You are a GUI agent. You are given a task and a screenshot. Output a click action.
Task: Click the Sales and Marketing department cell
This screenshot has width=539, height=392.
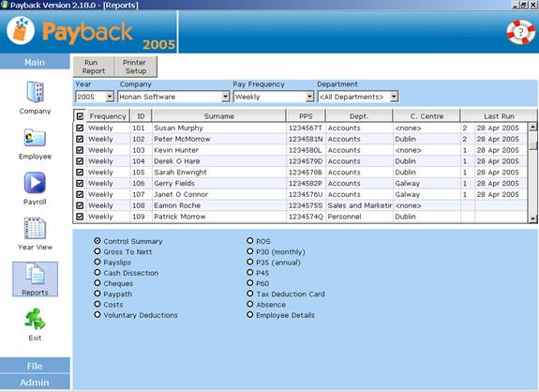(360, 205)
